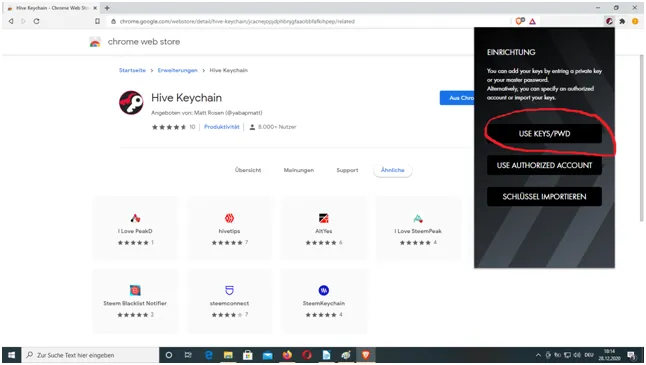Click the Brave browser taskbar icon
Image resolution: width=646 pixels, height=365 pixels.
coord(365,355)
